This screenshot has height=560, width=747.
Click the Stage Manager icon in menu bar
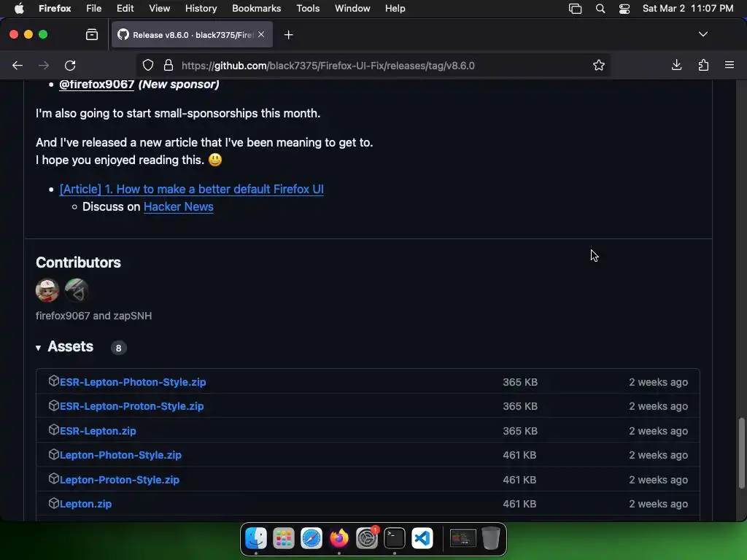pyautogui.click(x=575, y=9)
